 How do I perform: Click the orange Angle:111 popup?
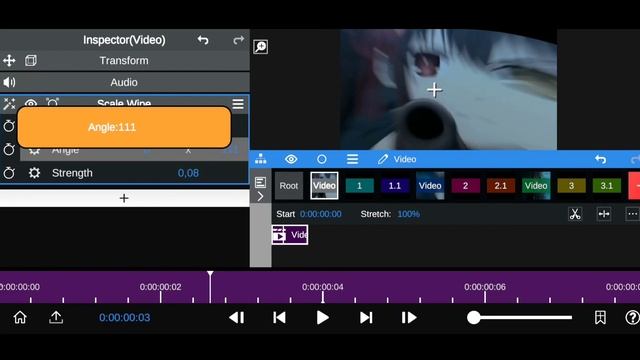click(x=124, y=127)
